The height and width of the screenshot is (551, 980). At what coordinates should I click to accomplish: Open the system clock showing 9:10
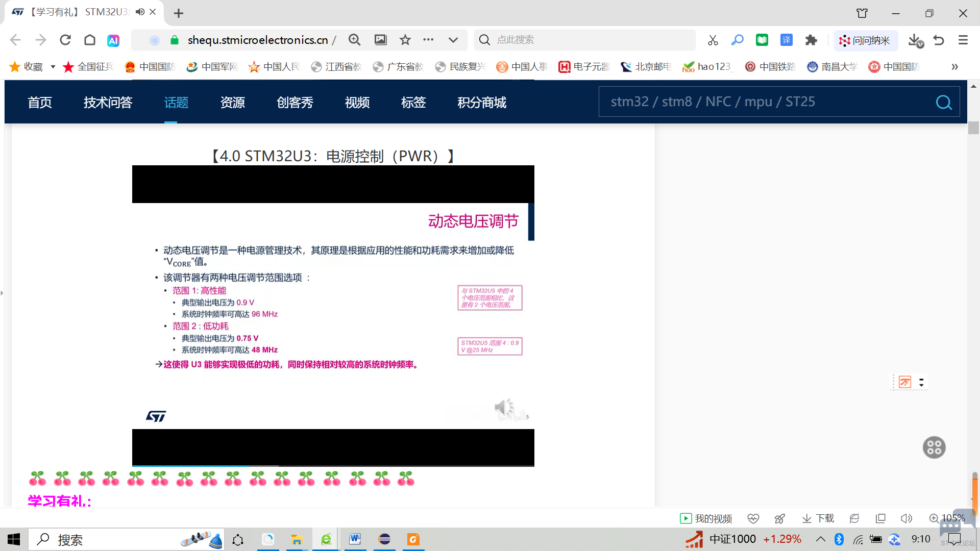[x=921, y=539]
